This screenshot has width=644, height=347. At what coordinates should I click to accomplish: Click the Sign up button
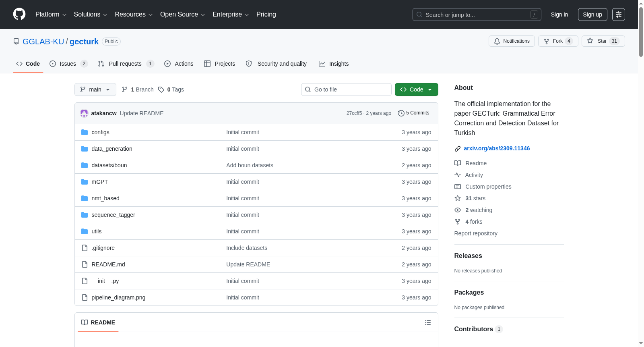coord(592,15)
